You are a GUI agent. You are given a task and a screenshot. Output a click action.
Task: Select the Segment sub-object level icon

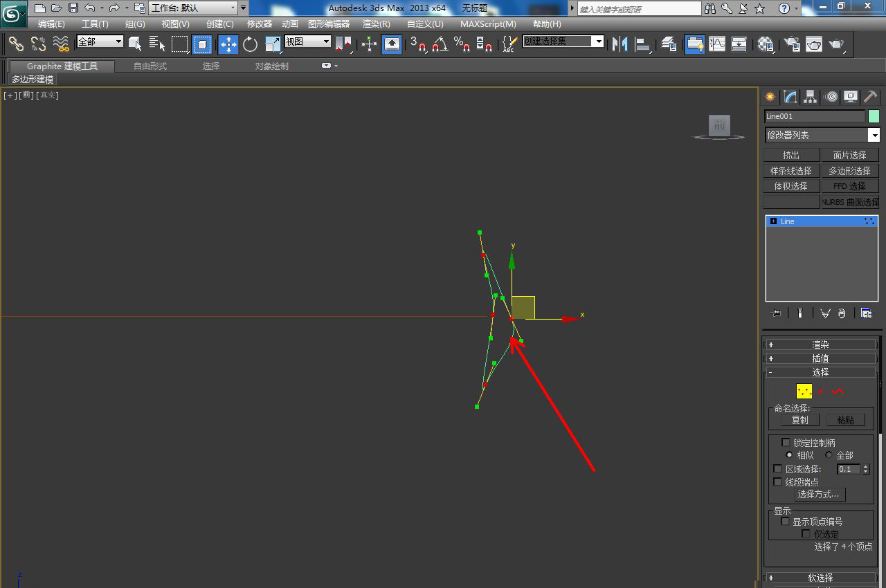(x=821, y=391)
